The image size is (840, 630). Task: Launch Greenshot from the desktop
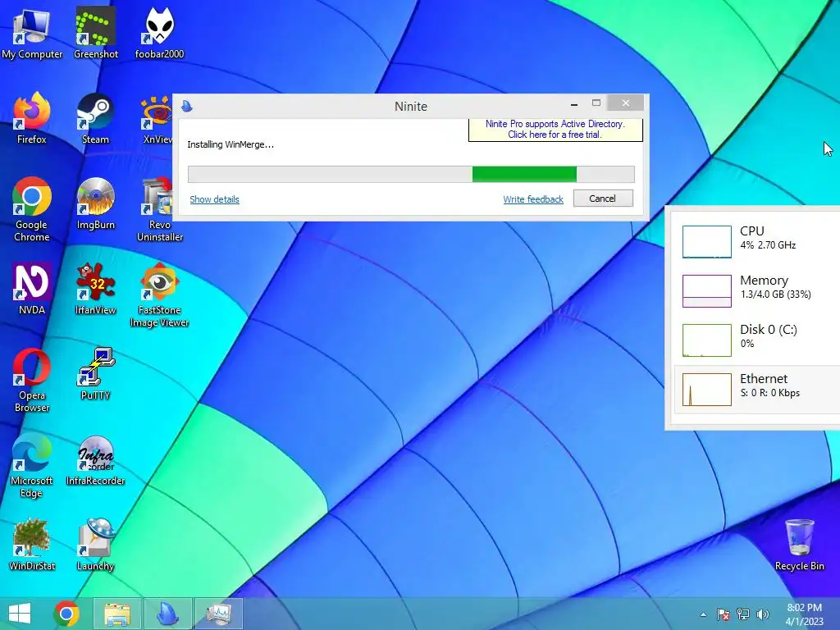[95, 33]
